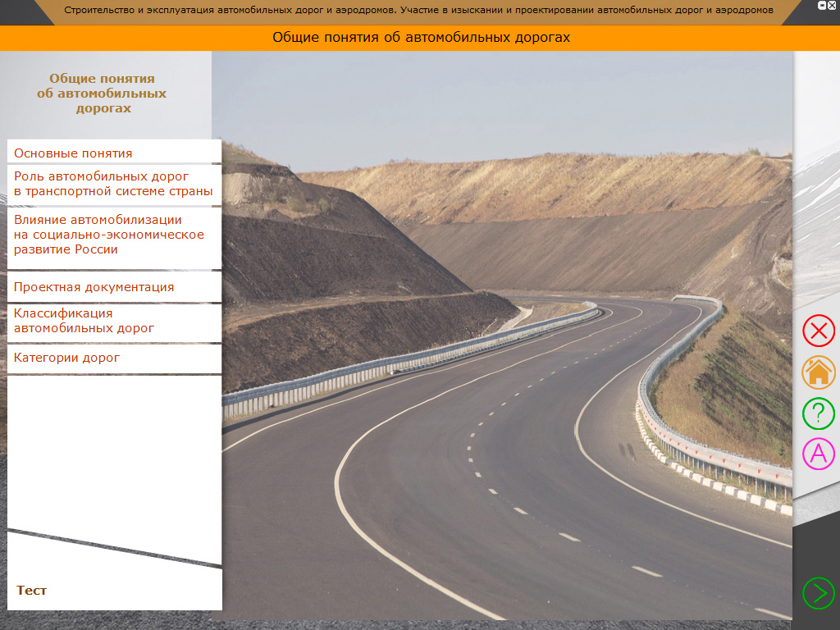Start the 'Тест' link
840x630 pixels.
click(32, 590)
